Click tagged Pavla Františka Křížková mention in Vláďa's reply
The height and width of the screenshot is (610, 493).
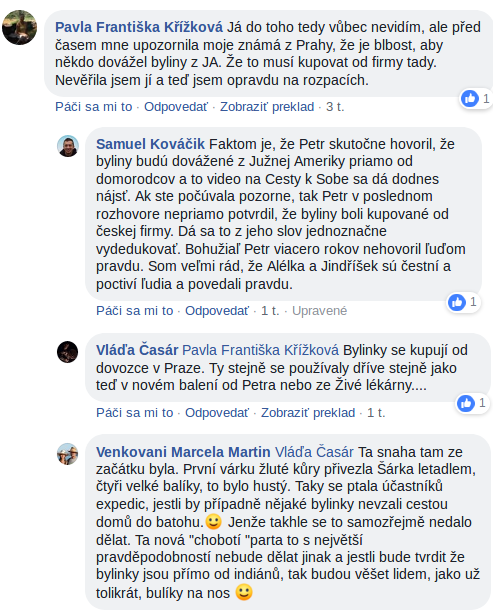tap(260, 350)
